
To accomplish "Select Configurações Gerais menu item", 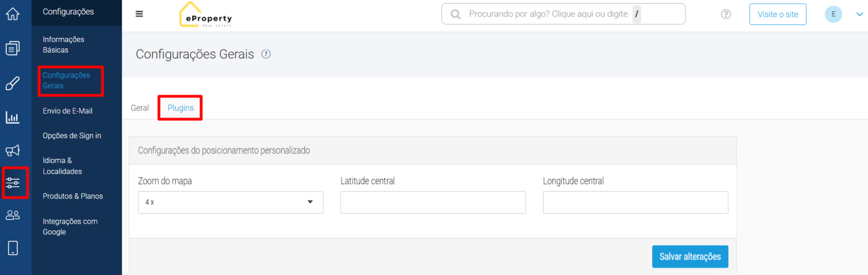I will tap(66, 81).
